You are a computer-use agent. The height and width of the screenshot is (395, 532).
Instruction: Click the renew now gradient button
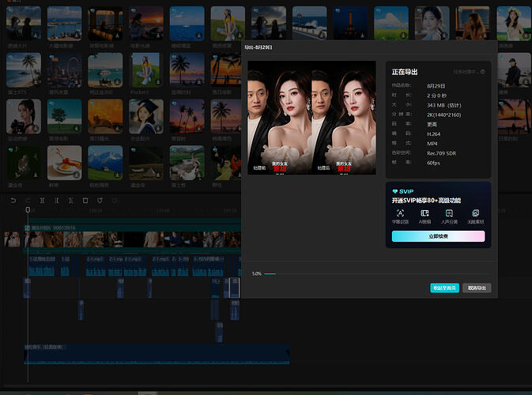(x=438, y=236)
